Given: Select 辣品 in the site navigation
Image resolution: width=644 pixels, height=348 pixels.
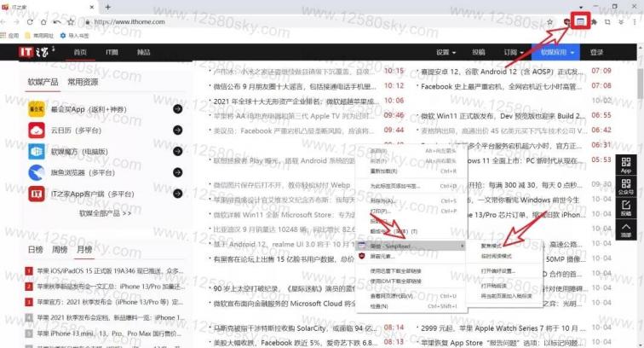Looking at the screenshot, I should pyautogui.click(x=143, y=52).
